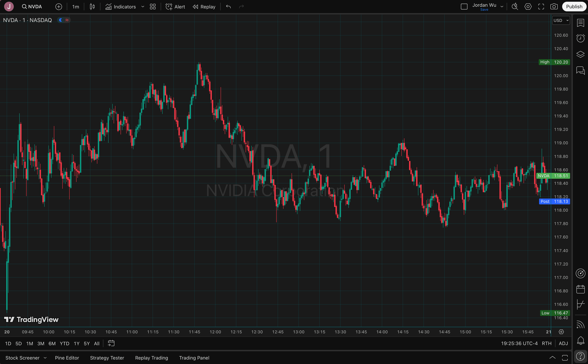
Task: Toggle the RTH session setting
Action: point(546,343)
